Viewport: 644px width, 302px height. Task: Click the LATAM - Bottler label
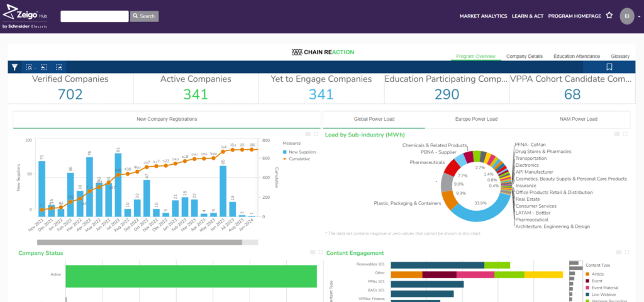(533, 213)
